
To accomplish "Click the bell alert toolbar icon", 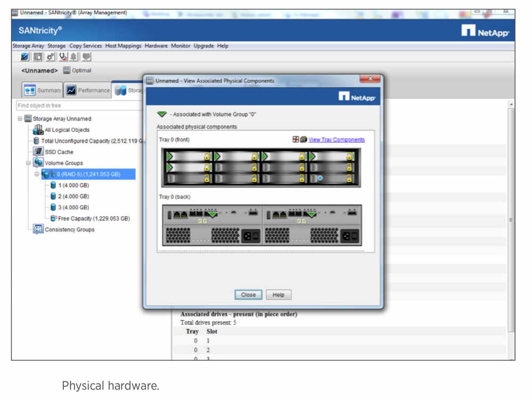I will coord(73,56).
